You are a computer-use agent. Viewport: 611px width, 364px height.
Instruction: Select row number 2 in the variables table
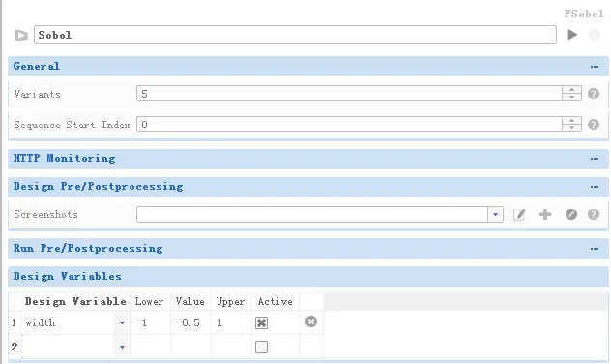pos(15,347)
